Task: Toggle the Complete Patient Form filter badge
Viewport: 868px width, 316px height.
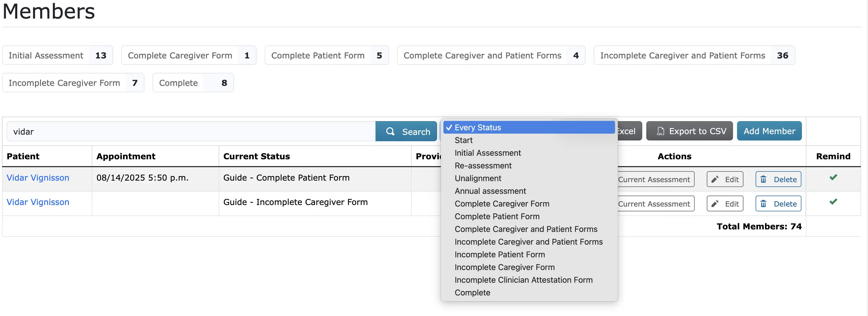Action: 326,56
